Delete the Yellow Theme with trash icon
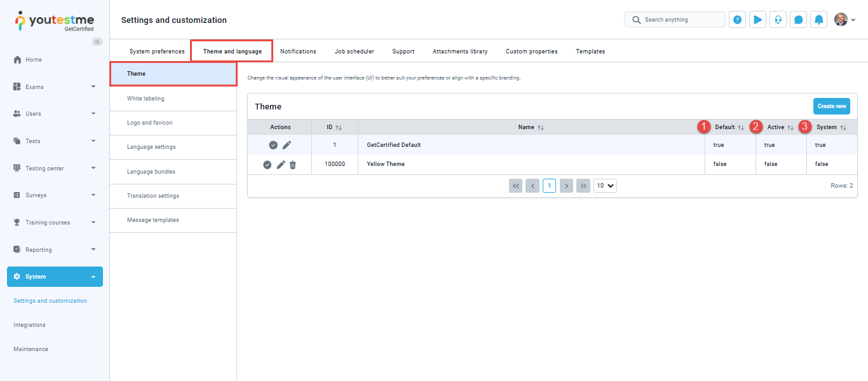868x381 pixels. point(292,165)
